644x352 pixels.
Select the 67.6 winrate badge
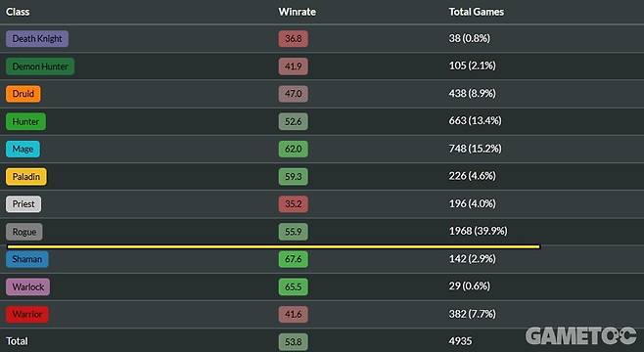click(x=294, y=259)
